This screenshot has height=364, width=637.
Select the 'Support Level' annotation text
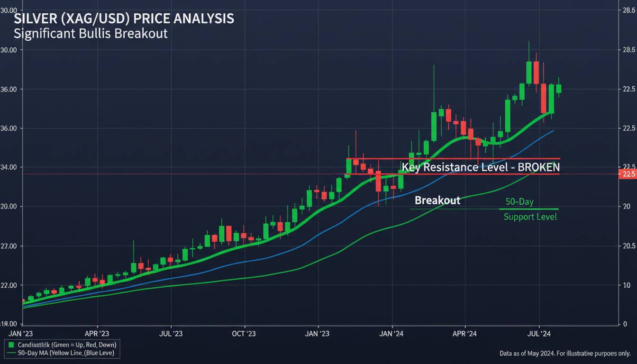tap(530, 217)
